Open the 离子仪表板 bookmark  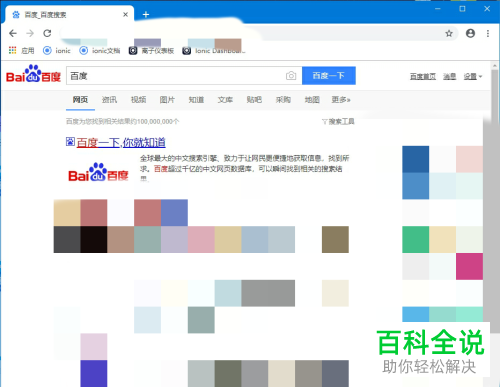point(151,51)
